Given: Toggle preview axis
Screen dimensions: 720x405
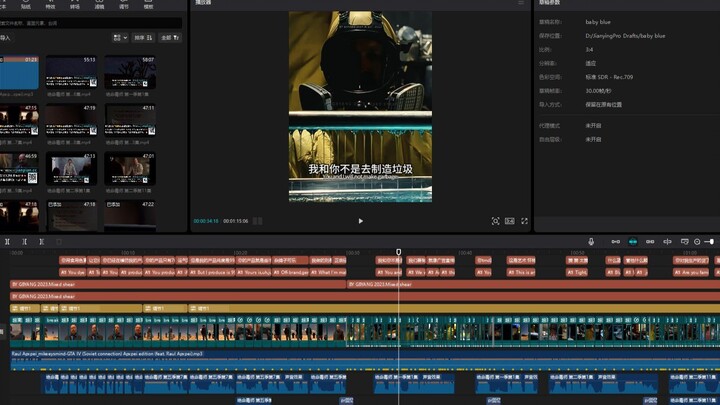Looking at the screenshot, I should 667,242.
